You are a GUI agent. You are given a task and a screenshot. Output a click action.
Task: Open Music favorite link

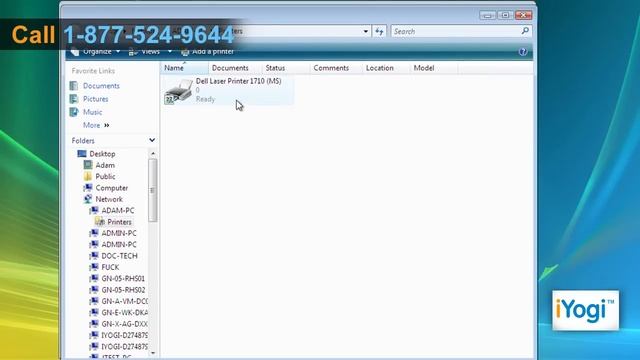[x=93, y=112]
